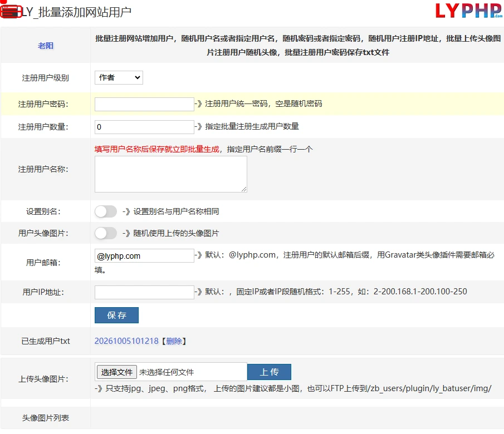
Task: Focus the 注册用户数量 input field
Action: point(144,127)
